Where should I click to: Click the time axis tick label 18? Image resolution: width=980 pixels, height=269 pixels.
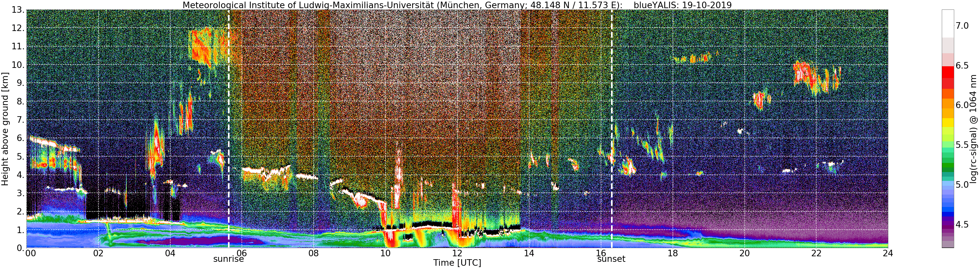(673, 253)
